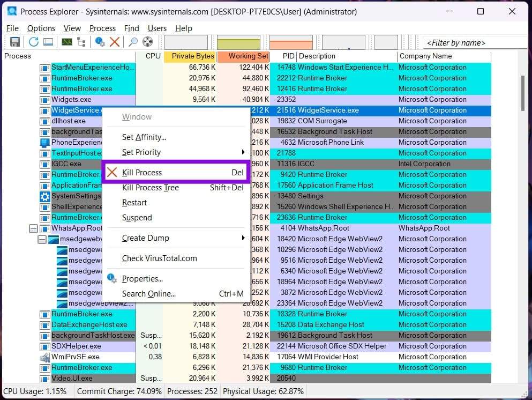Click 'CPU Usage: 1.15%' status entry

pyautogui.click(x=35, y=391)
